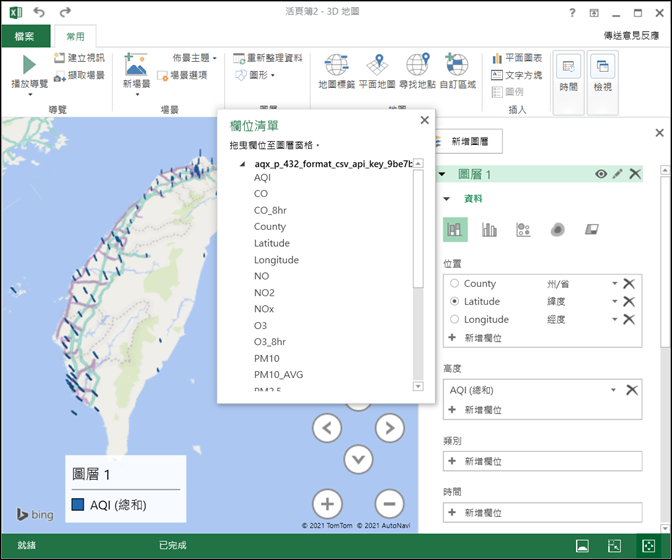Switch to Flat Map (平面地圖)
Screen dimensions: 672x560
coord(377,71)
